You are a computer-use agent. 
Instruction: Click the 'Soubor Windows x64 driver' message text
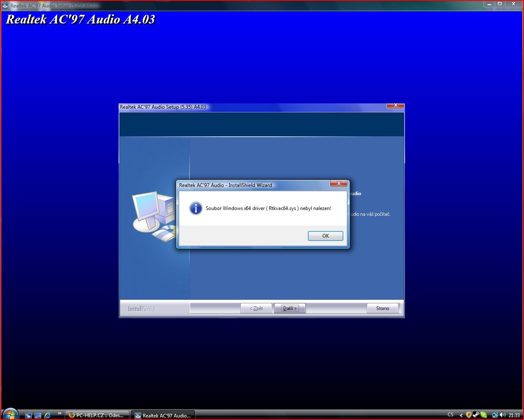tap(268, 208)
